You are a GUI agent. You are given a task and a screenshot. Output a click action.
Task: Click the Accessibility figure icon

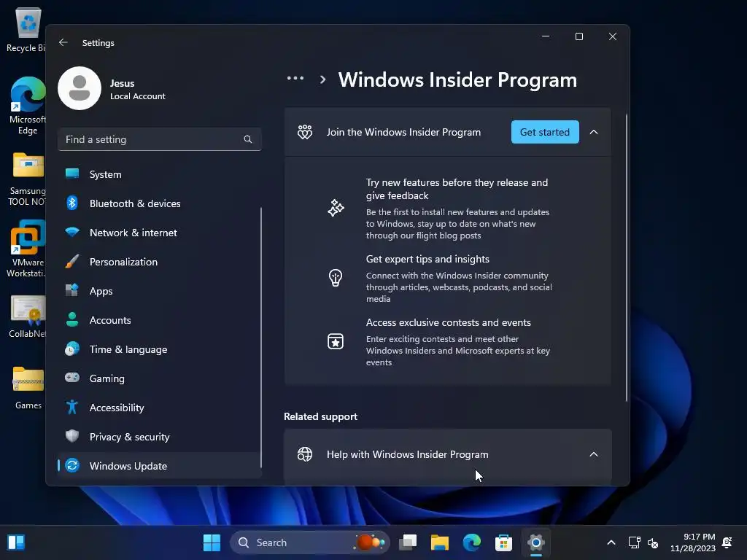tap(72, 407)
